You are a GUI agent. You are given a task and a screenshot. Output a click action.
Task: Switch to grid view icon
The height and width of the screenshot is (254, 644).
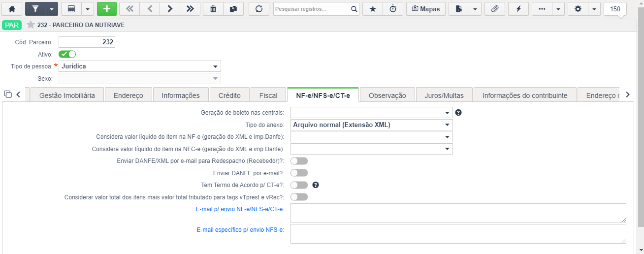71,9
